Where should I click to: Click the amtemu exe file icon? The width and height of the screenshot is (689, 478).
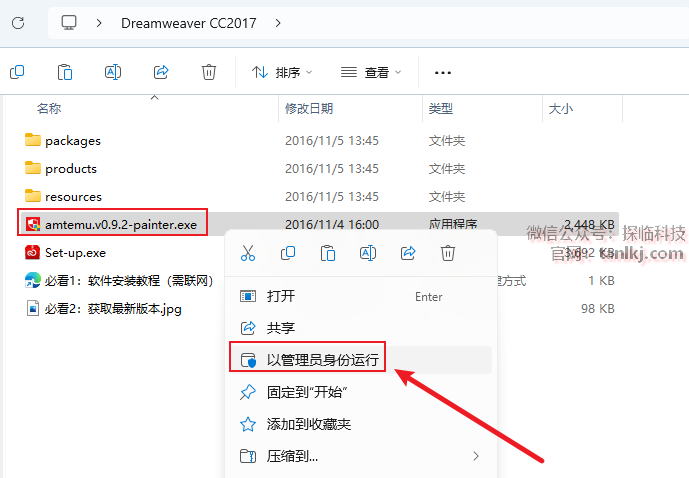pyautogui.click(x=33, y=224)
